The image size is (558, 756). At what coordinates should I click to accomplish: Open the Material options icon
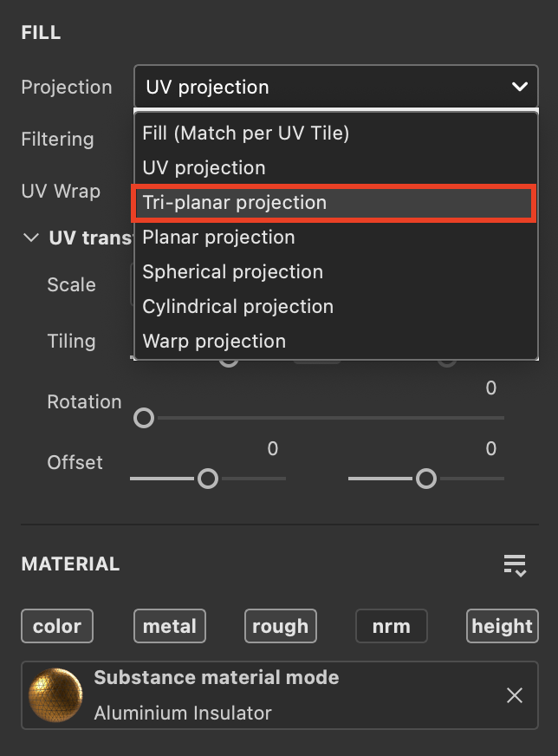pyautogui.click(x=516, y=565)
